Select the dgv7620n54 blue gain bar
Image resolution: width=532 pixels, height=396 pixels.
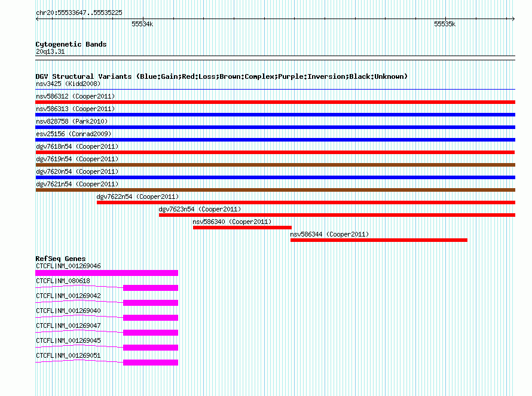tap(275, 177)
